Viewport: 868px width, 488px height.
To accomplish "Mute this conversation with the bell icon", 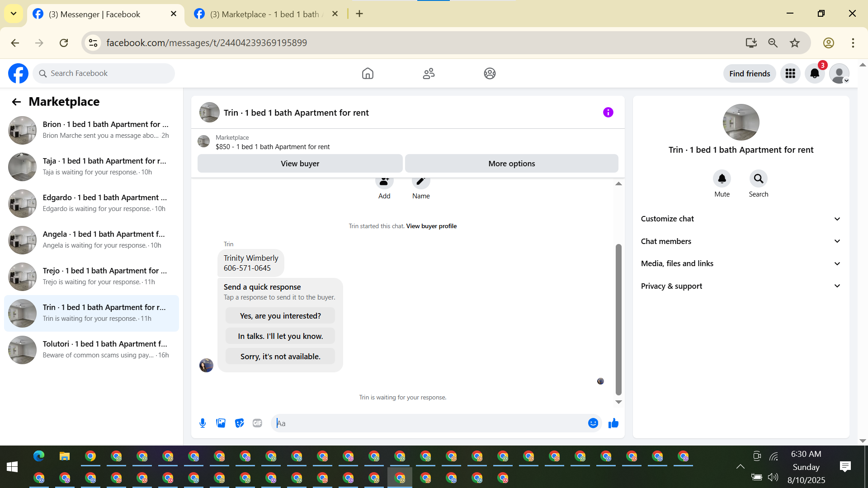I will (722, 179).
